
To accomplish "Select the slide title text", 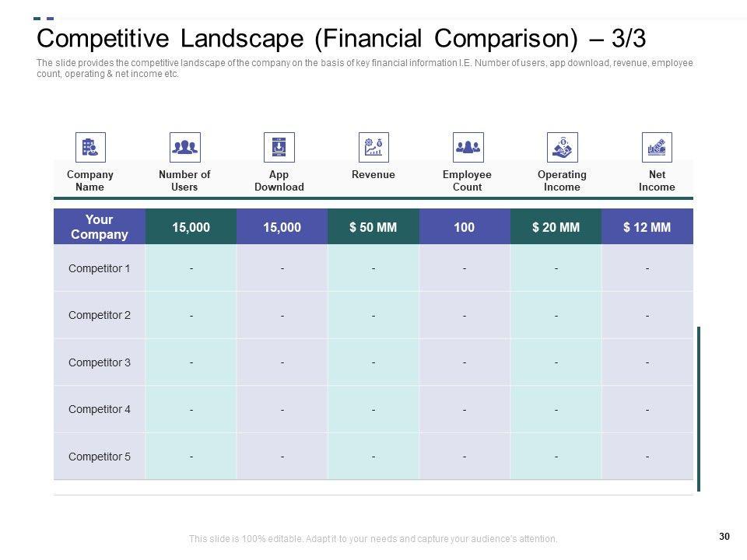I will [x=342, y=38].
